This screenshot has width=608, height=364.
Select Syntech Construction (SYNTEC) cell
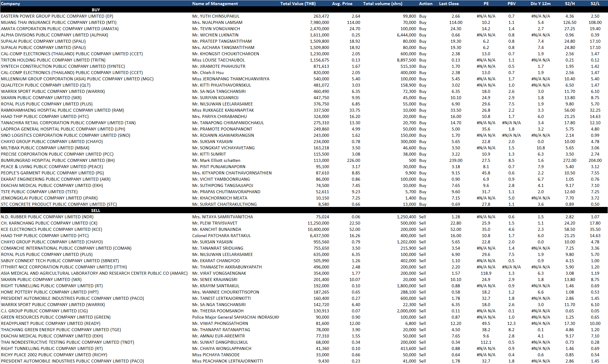tap(63, 66)
